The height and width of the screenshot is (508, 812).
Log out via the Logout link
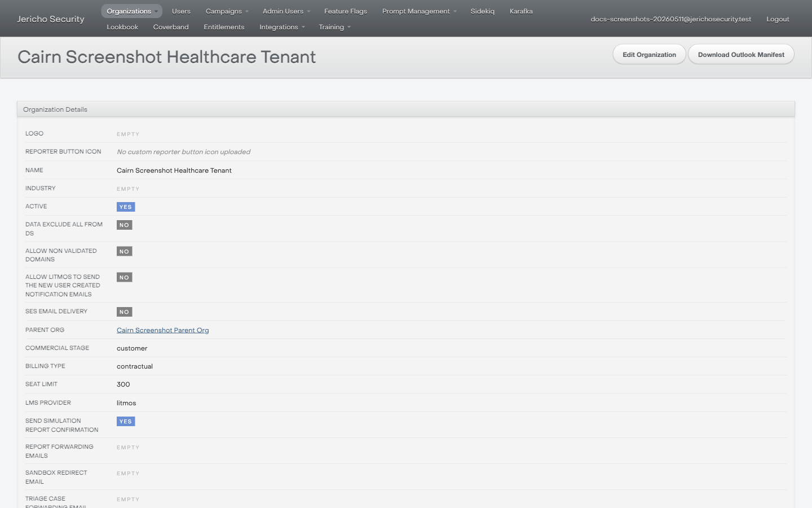point(778,19)
